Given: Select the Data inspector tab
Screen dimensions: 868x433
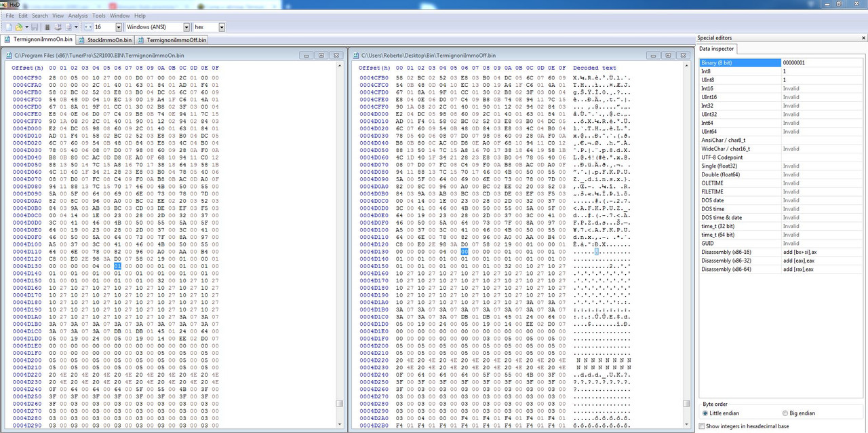Looking at the screenshot, I should coord(717,49).
